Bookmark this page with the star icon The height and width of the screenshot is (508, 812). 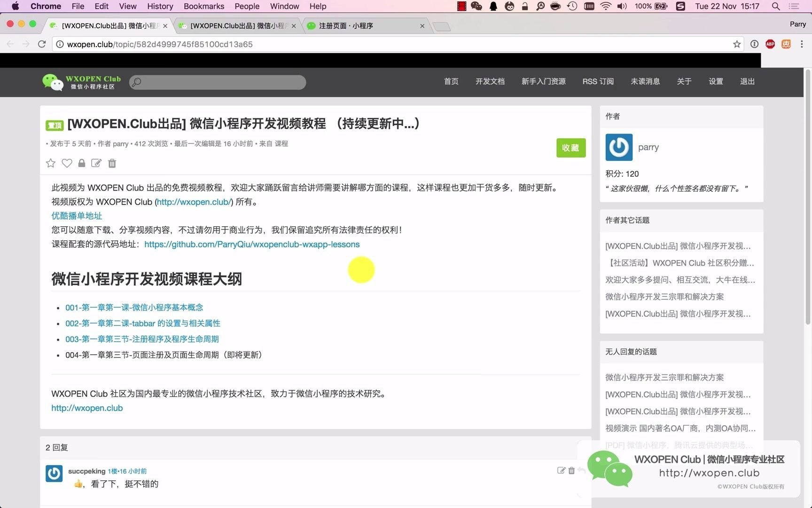point(736,44)
